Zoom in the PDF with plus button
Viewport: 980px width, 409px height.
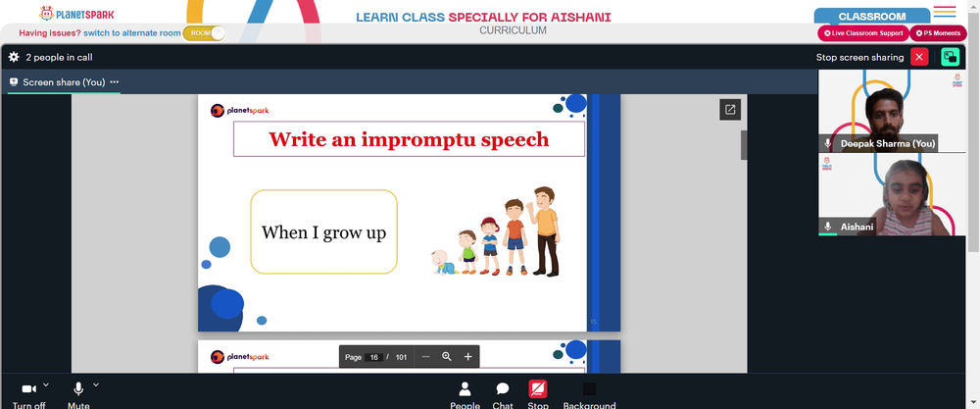(x=467, y=356)
